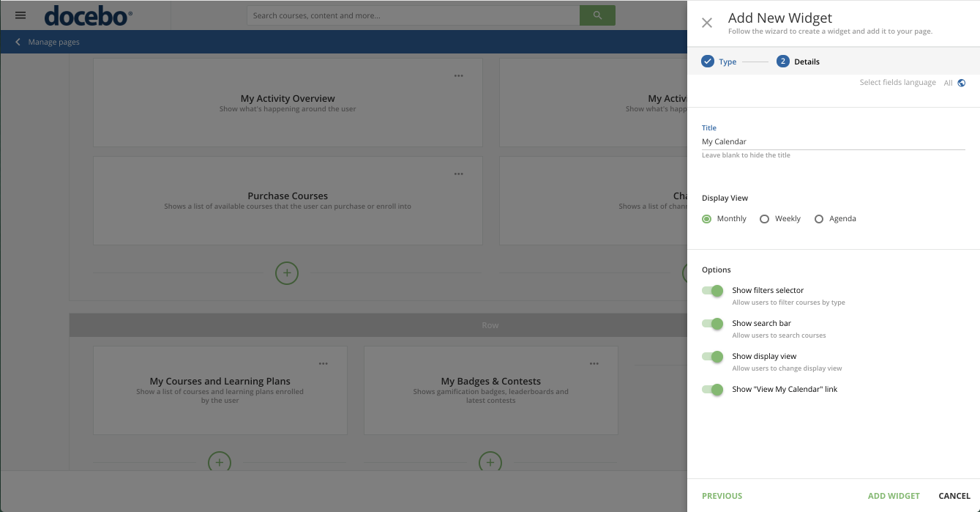Click the Docebo logo
The image size is (980, 512).
pyautogui.click(x=89, y=15)
